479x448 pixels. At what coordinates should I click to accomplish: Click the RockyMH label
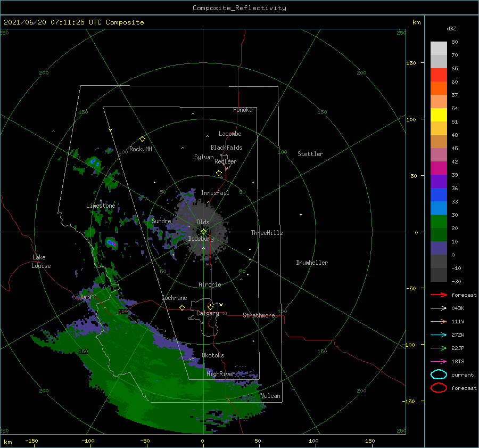[141, 149]
